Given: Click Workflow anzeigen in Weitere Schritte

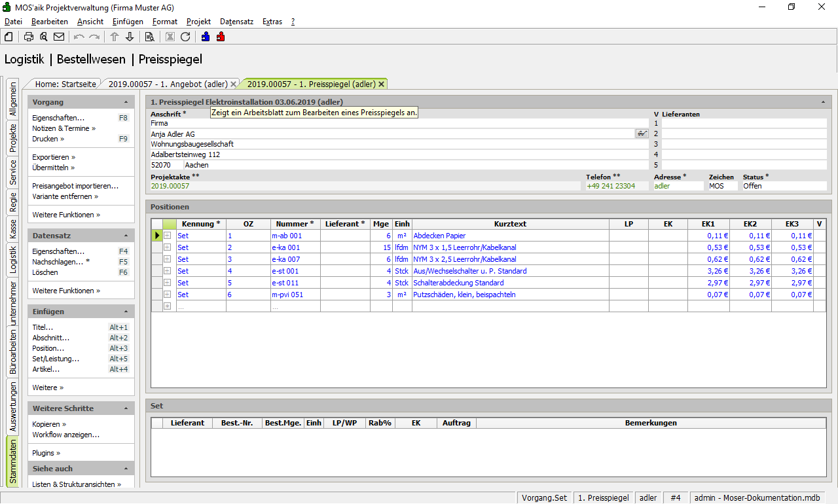Looking at the screenshot, I should point(65,435).
